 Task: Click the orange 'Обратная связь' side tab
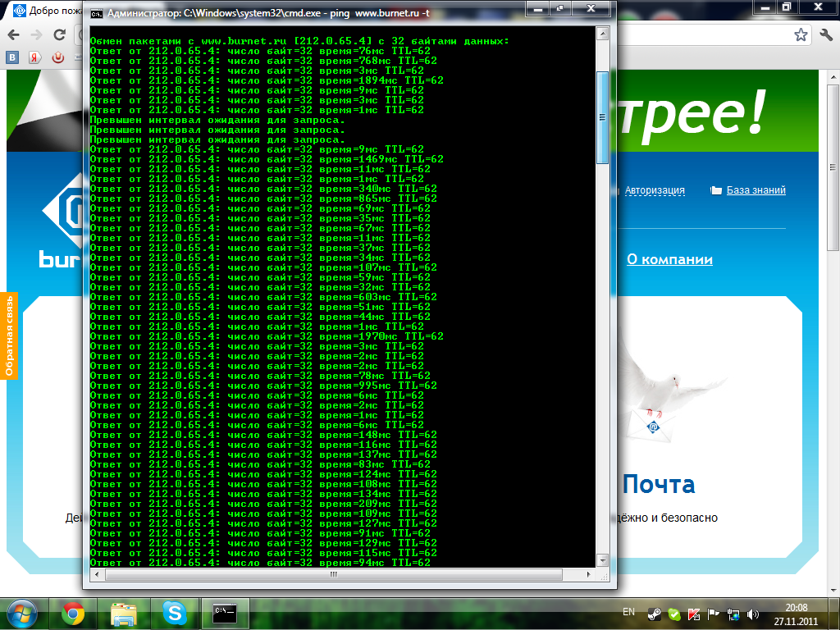9,336
